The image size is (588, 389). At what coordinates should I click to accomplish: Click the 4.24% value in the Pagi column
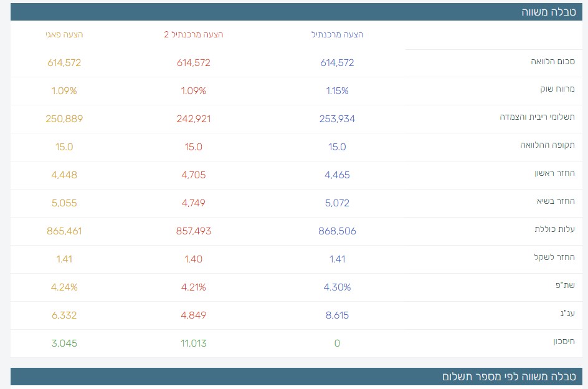[64, 287]
